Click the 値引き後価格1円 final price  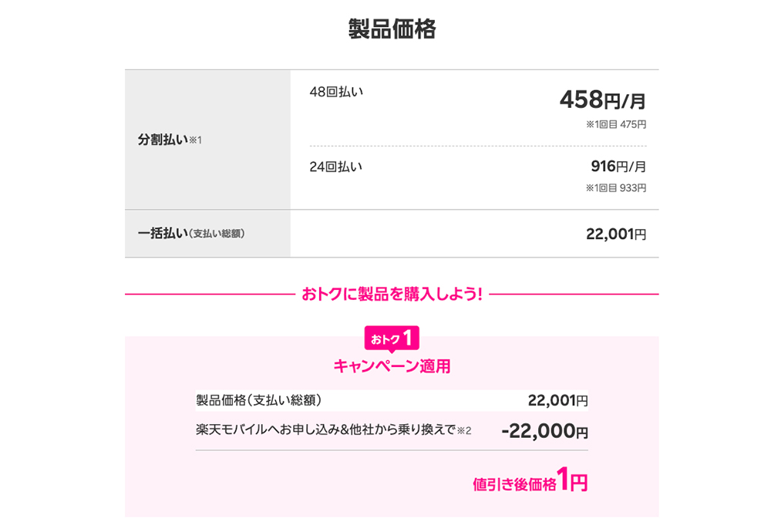tap(530, 483)
